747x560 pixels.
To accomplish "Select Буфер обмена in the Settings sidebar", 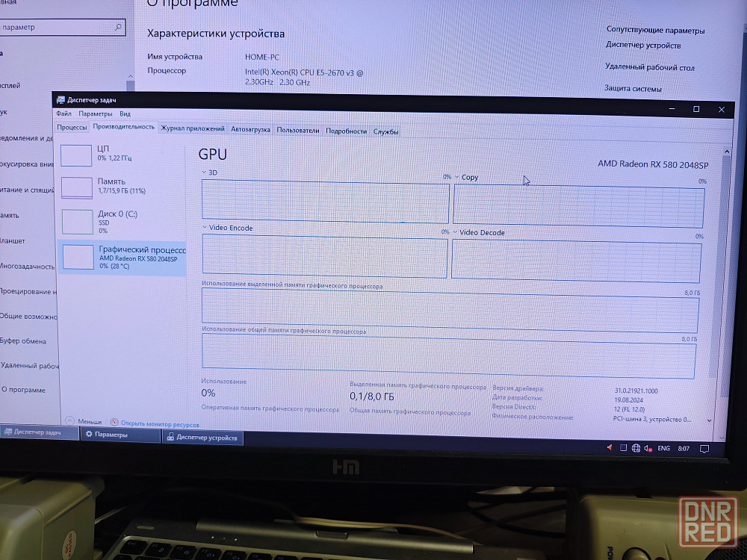I will [23, 341].
